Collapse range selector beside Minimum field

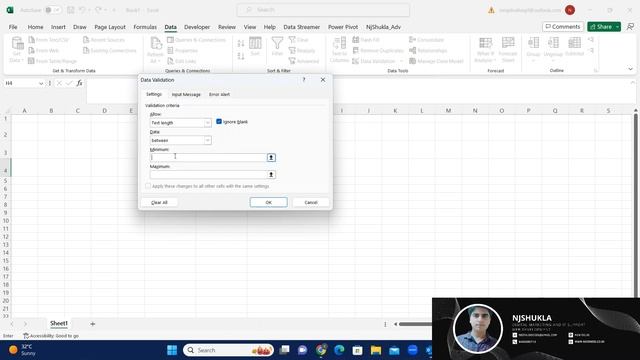pos(271,158)
